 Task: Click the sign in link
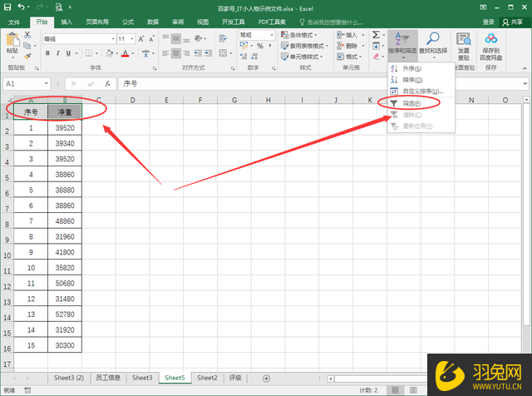tap(488, 22)
